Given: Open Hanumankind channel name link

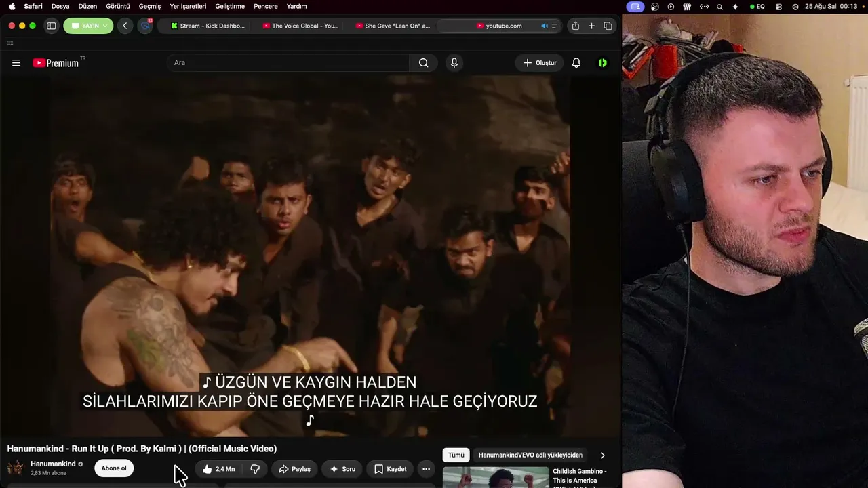Looking at the screenshot, I should tap(53, 464).
